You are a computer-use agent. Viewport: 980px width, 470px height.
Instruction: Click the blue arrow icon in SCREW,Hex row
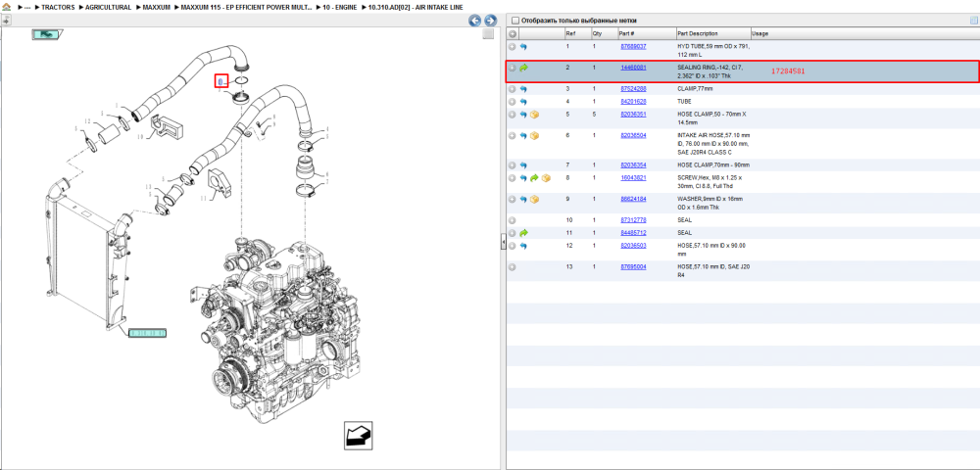pos(523,178)
